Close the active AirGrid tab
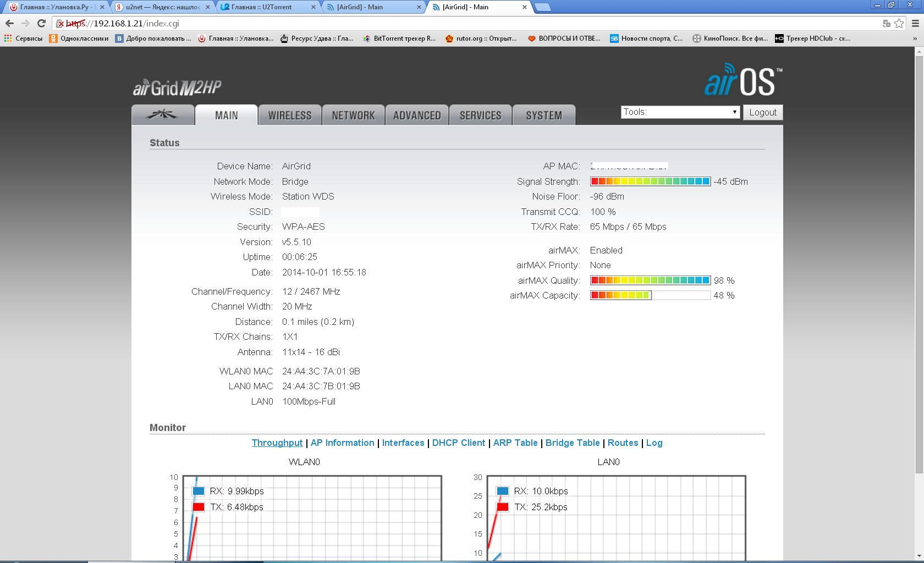This screenshot has height=563, width=924. point(524,7)
